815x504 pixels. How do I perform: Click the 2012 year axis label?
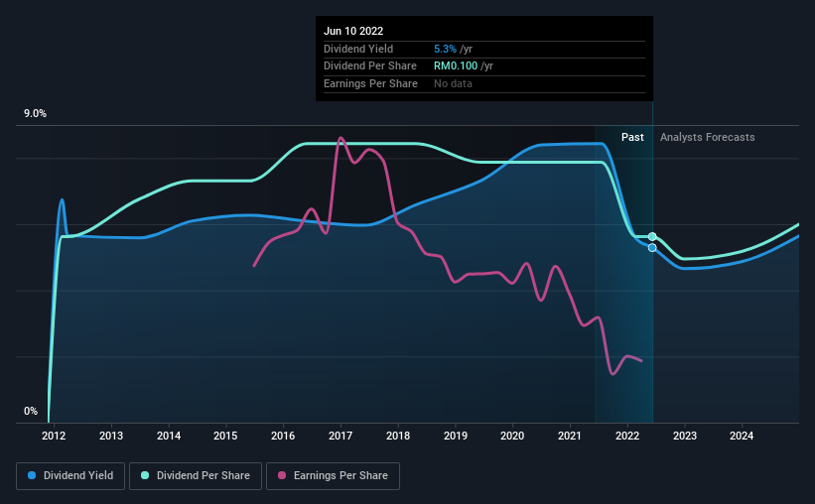coord(54,436)
